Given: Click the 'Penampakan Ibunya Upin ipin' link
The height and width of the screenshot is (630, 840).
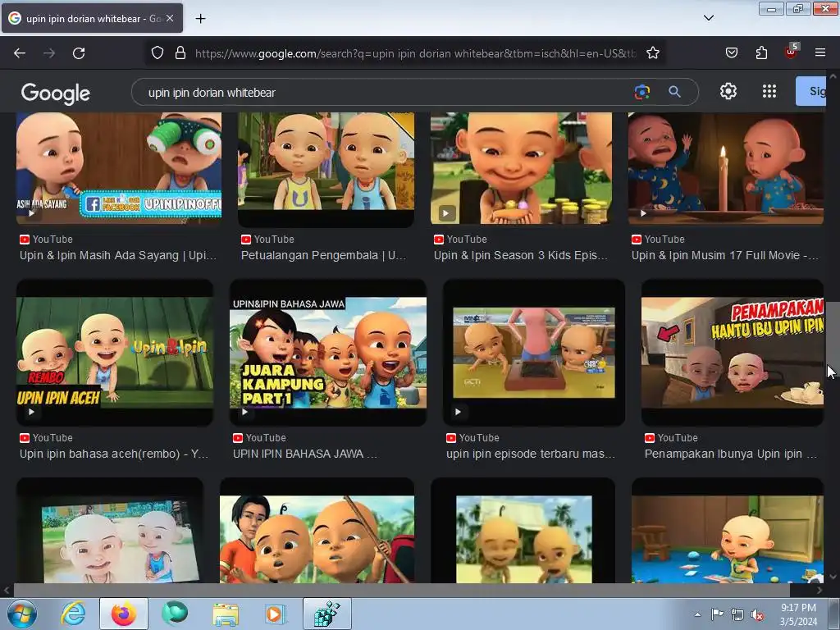Looking at the screenshot, I should tap(731, 454).
